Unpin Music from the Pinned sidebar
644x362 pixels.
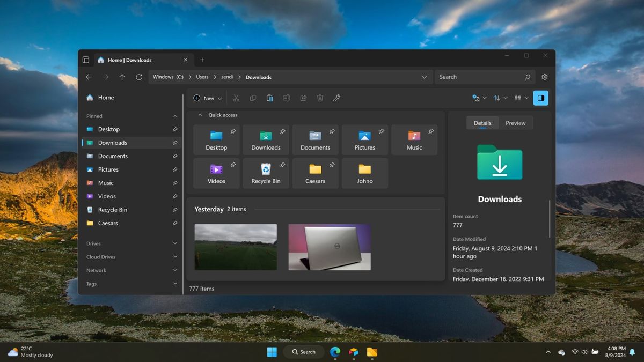point(175,183)
